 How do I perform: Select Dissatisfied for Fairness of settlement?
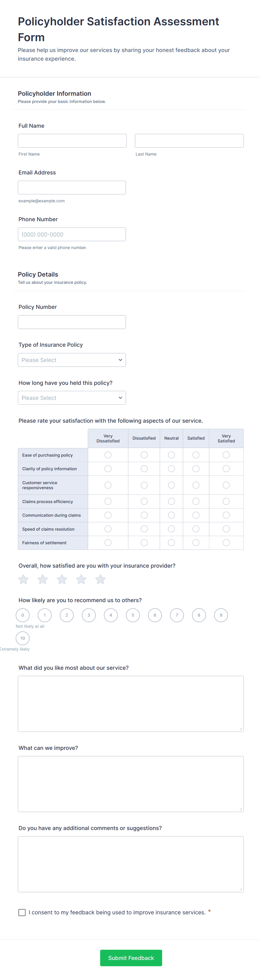[x=144, y=543]
